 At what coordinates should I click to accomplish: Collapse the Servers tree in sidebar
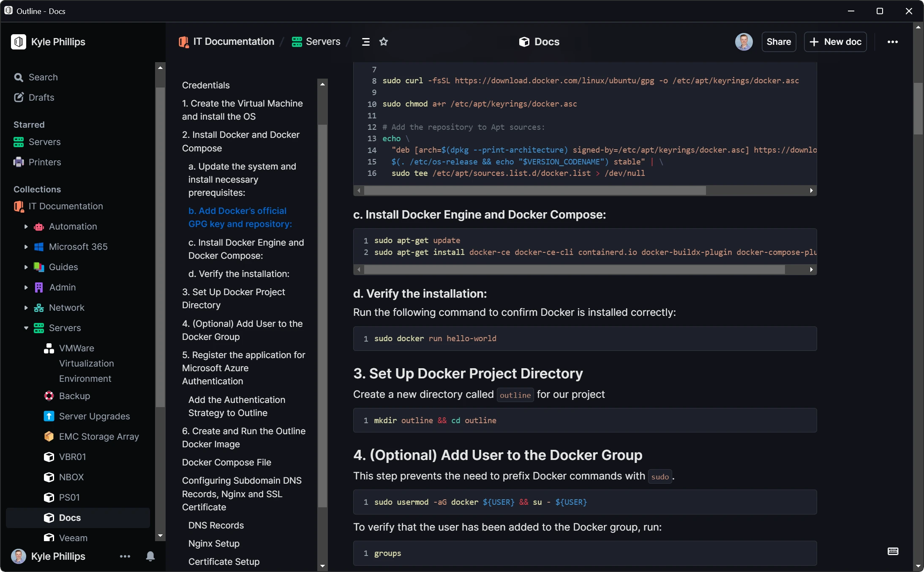tap(25, 328)
